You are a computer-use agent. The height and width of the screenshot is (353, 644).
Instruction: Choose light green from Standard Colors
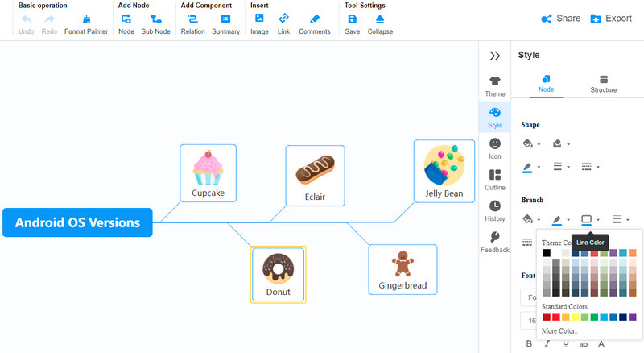pos(584,317)
